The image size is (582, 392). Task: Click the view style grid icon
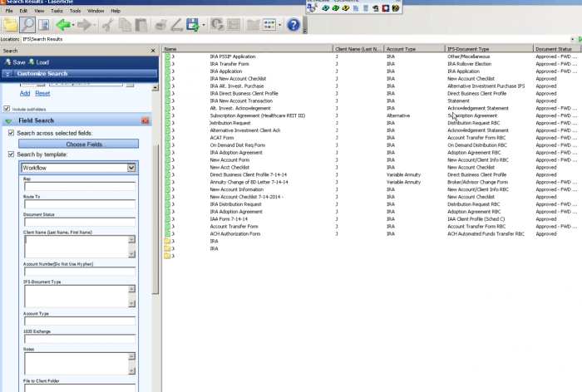(269, 25)
